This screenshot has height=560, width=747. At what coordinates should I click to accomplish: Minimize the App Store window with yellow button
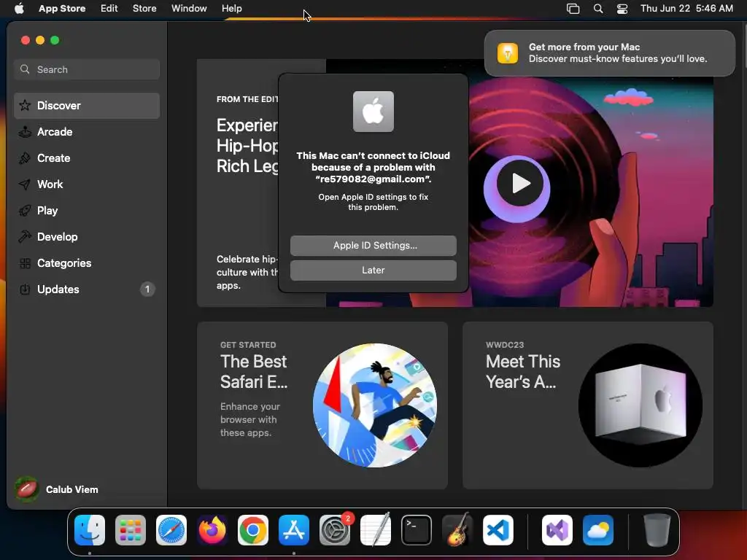[x=40, y=41]
